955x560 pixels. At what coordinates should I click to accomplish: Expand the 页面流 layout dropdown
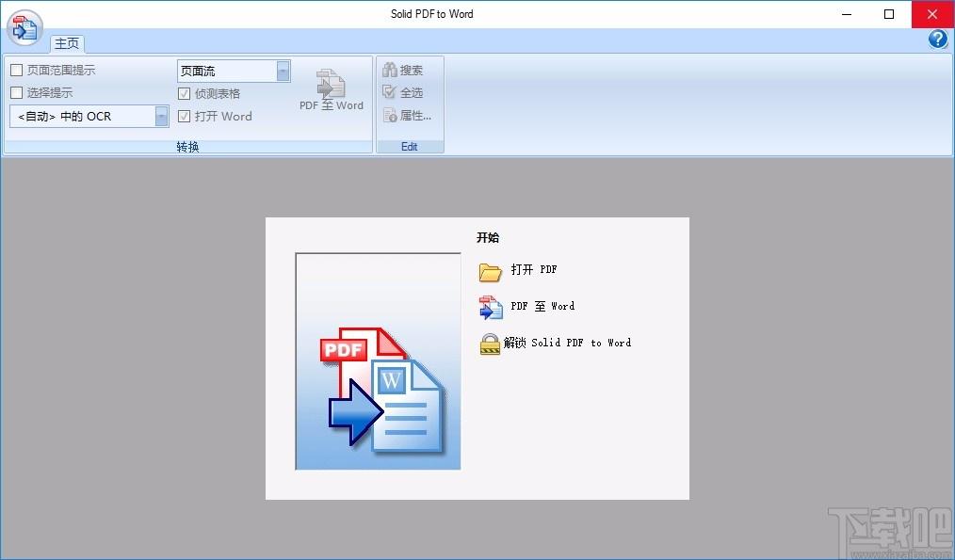click(283, 72)
